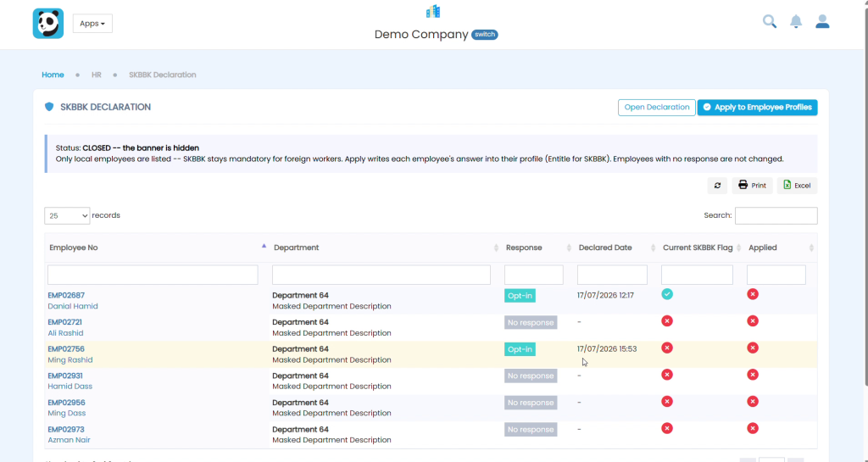Open employee EMP02721 link
868x462 pixels.
64,322
